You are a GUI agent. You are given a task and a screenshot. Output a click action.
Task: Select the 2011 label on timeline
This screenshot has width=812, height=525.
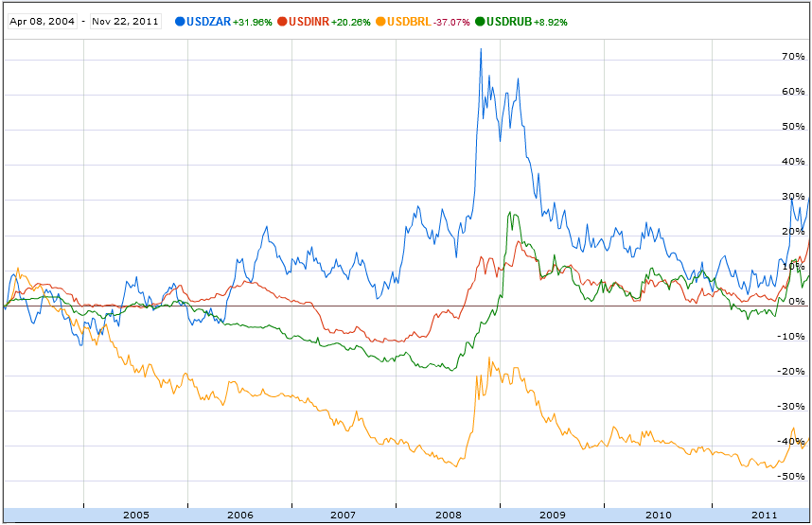point(765,515)
